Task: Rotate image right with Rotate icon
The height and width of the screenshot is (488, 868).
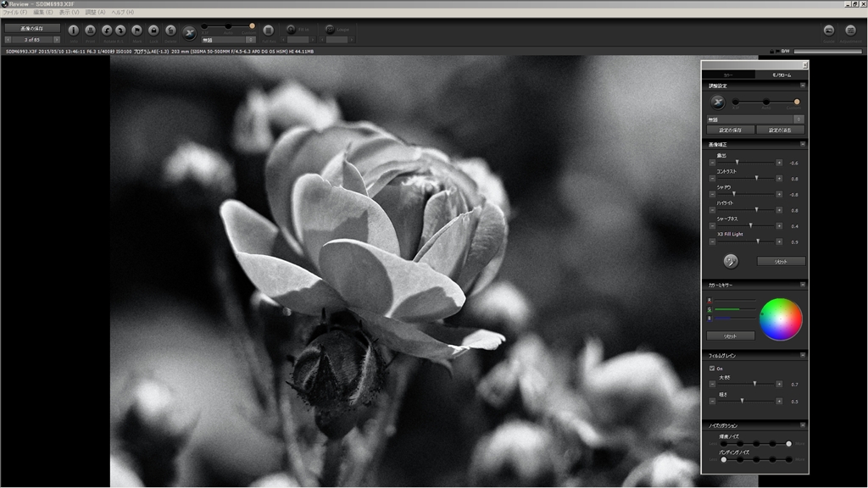Action: [120, 30]
